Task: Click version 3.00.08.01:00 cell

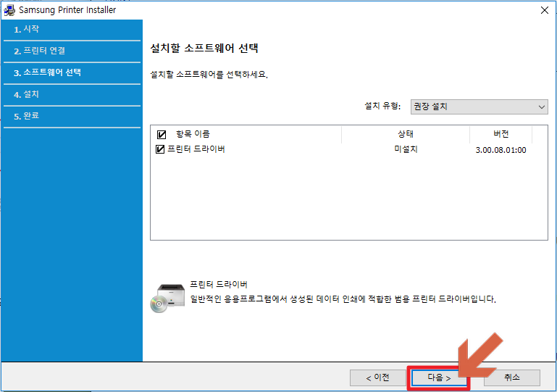Action: click(501, 150)
